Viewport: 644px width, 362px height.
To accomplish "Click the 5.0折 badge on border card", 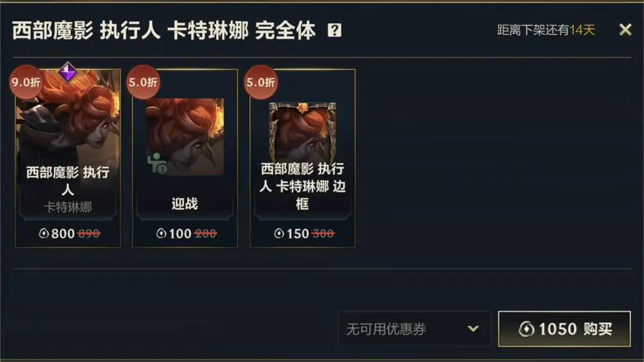I will pyautogui.click(x=261, y=82).
